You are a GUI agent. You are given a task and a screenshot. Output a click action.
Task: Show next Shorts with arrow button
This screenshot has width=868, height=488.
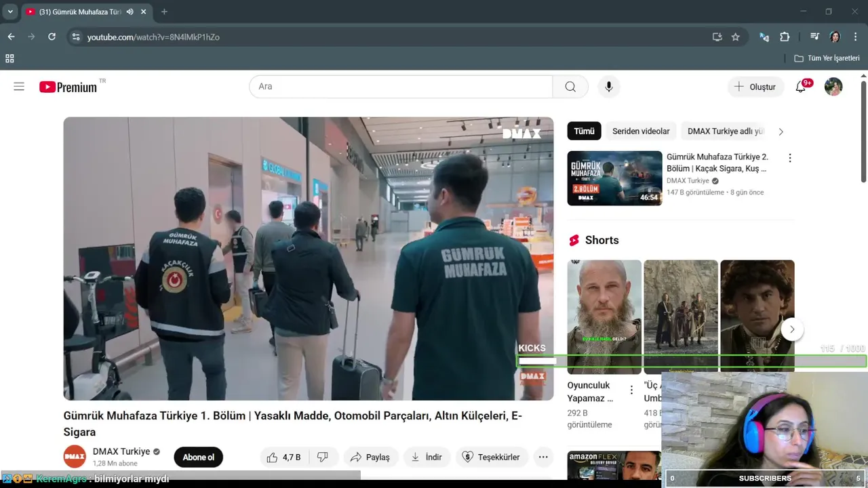791,330
